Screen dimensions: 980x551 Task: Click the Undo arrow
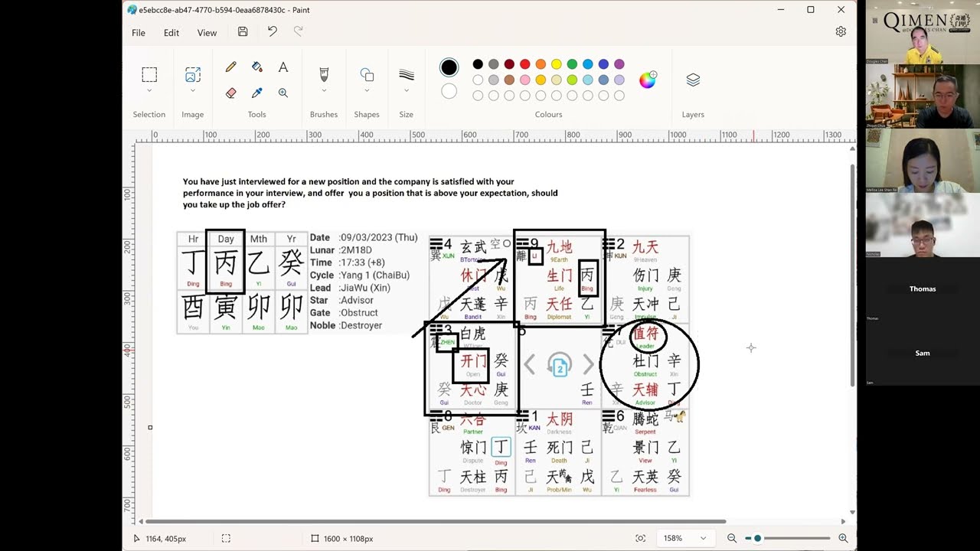[272, 32]
